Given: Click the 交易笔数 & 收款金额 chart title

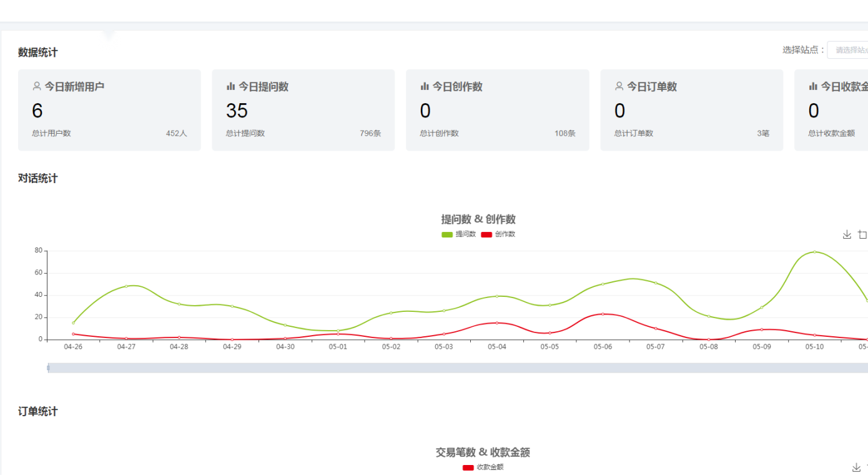Looking at the screenshot, I should pos(483,452).
